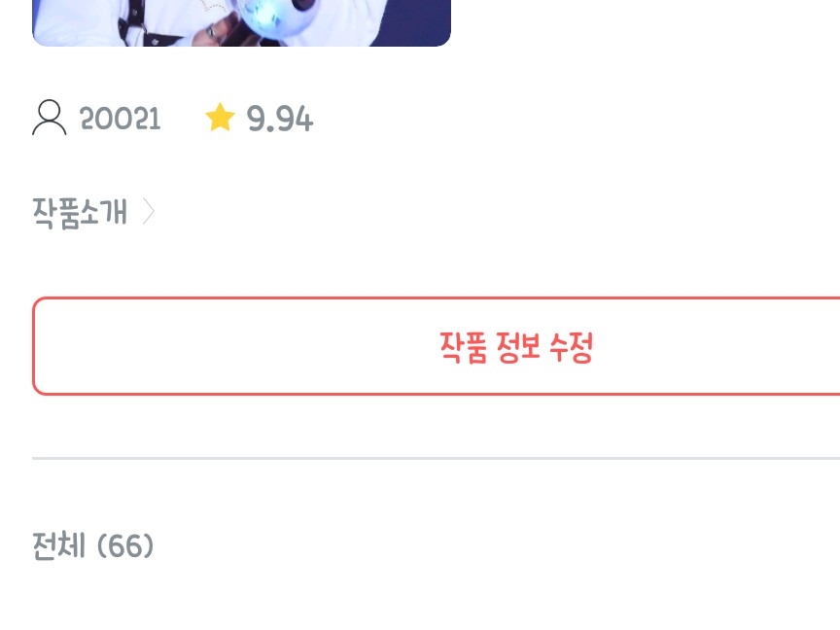Click the cover image thumbnail at top
The height and width of the screenshot is (630, 840).
pyautogui.click(x=241, y=23)
